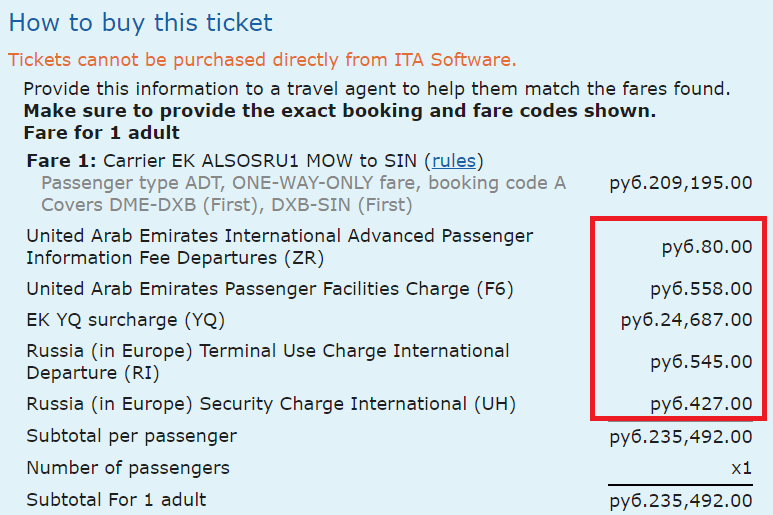Click the руб.558.00 charge amount

pos(701,289)
